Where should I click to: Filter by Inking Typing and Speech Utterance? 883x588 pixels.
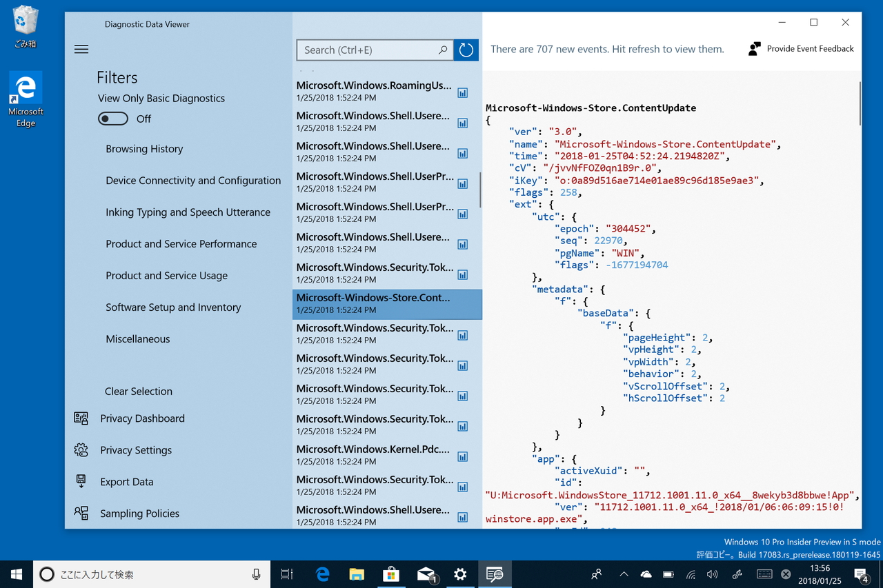(x=188, y=212)
